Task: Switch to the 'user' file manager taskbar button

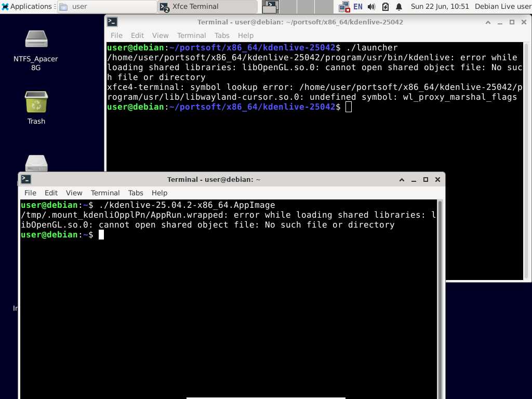Action: pyautogui.click(x=107, y=6)
